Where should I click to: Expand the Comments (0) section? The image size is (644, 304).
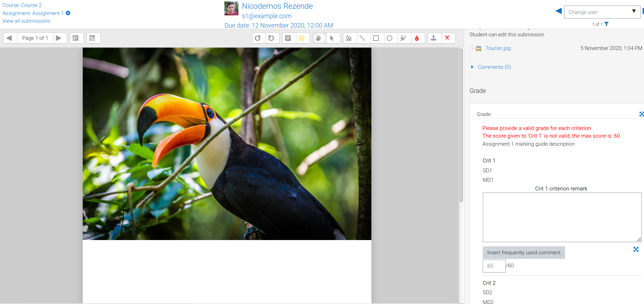pyautogui.click(x=494, y=67)
